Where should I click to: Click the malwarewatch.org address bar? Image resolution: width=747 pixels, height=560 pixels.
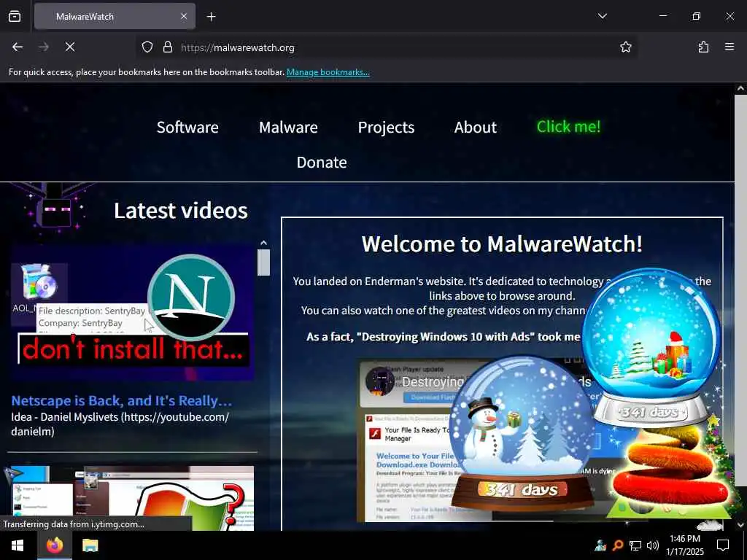[386, 47]
